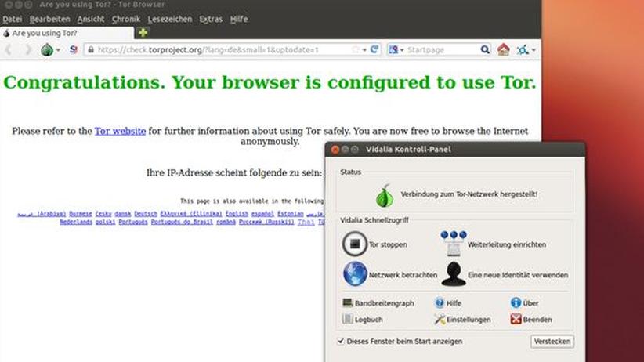The width and height of the screenshot is (644, 362).
Task: Switch page language to Burmese
Action: (x=81, y=214)
